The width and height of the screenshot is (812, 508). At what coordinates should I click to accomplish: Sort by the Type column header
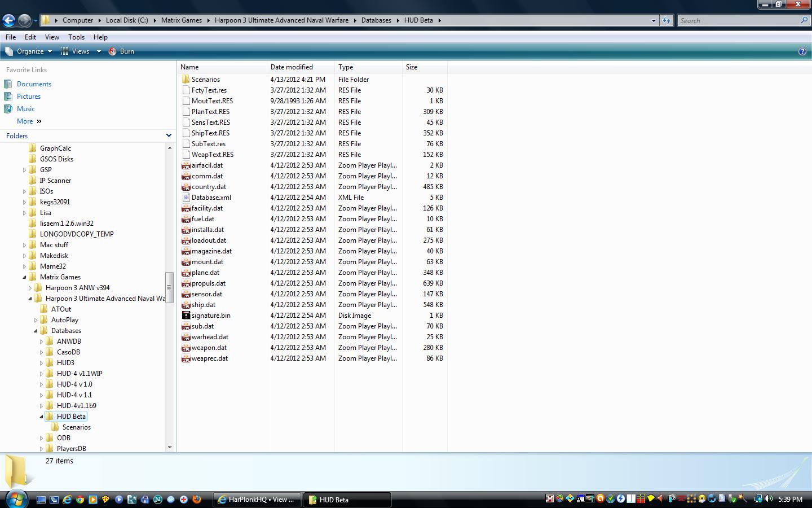coord(368,67)
